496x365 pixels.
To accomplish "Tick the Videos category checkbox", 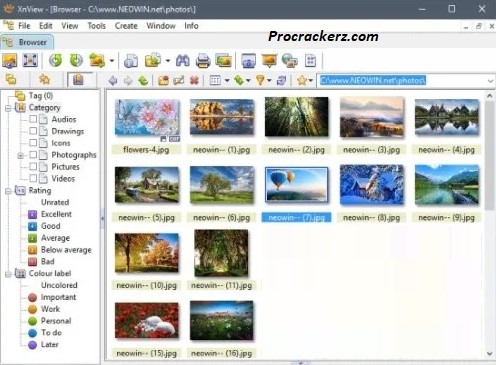I will coord(33,178).
